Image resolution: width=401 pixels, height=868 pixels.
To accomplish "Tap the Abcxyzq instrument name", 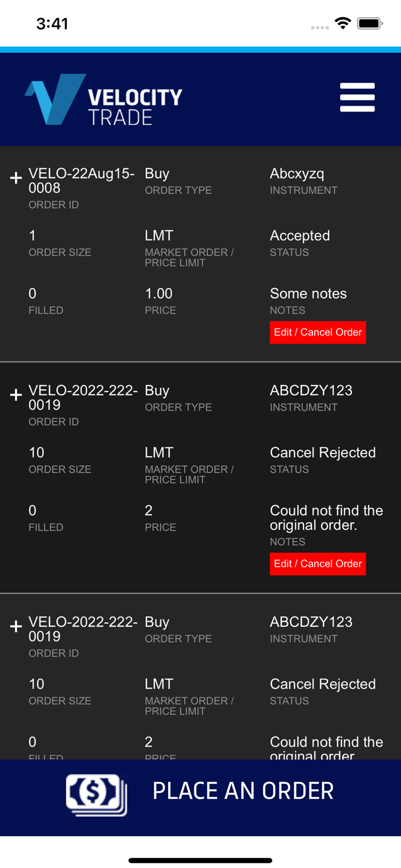I will (297, 174).
